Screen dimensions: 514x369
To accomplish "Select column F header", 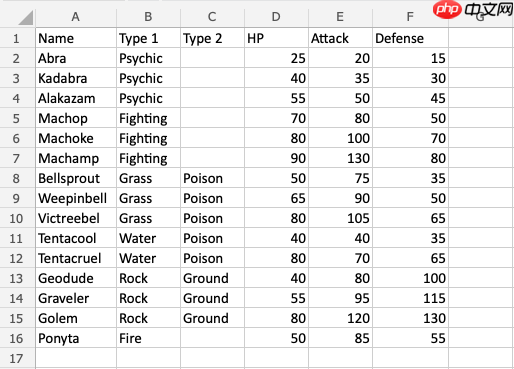I will coord(410,17).
